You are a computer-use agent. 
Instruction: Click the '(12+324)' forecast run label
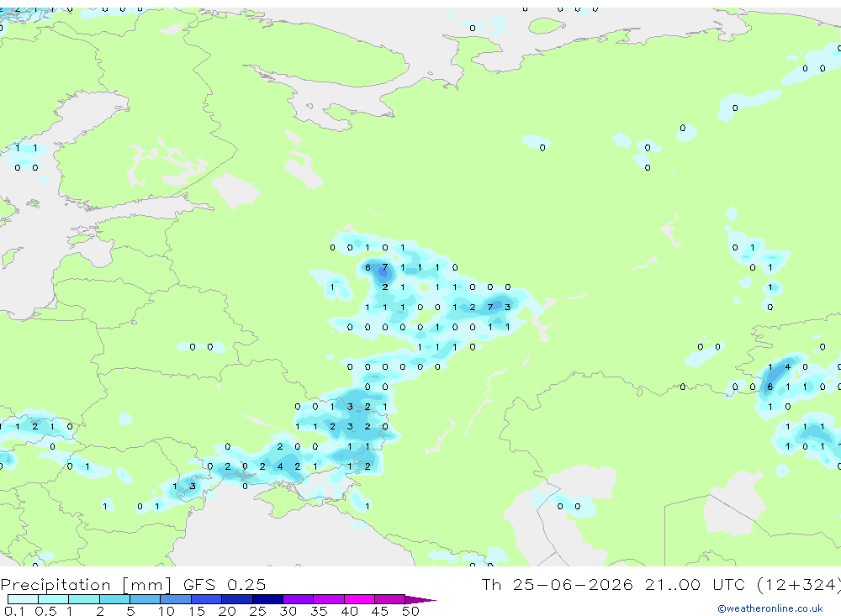[x=799, y=584]
